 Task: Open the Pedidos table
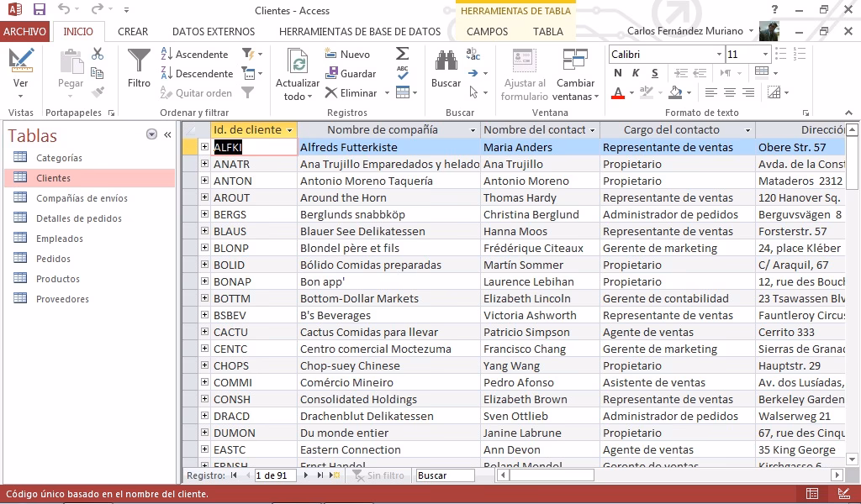(x=90, y=259)
